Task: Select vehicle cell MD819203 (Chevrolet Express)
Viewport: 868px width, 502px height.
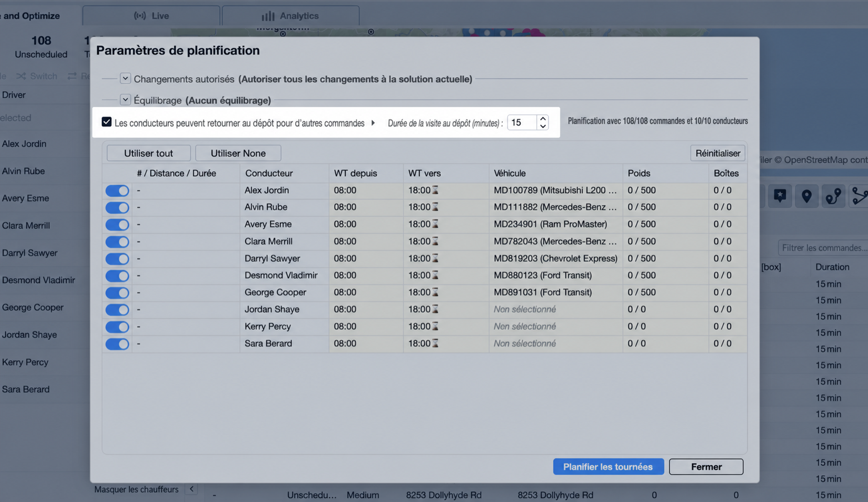Action: click(x=555, y=258)
